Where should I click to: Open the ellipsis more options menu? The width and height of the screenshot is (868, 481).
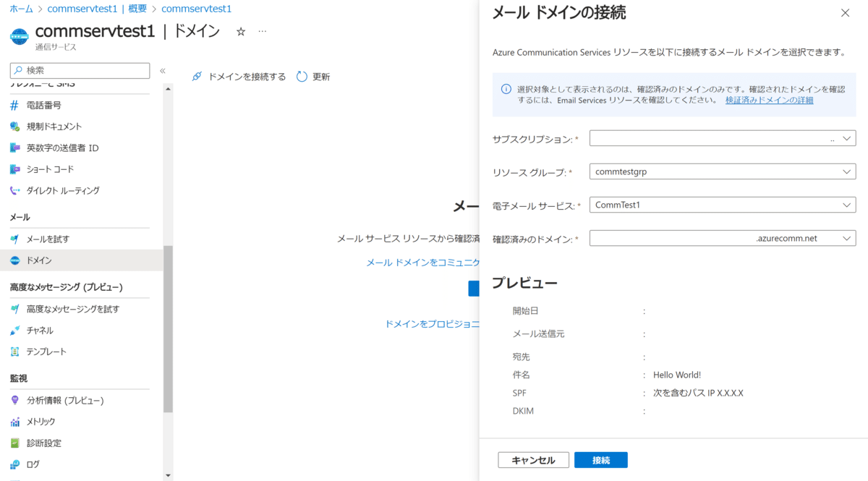point(262,32)
